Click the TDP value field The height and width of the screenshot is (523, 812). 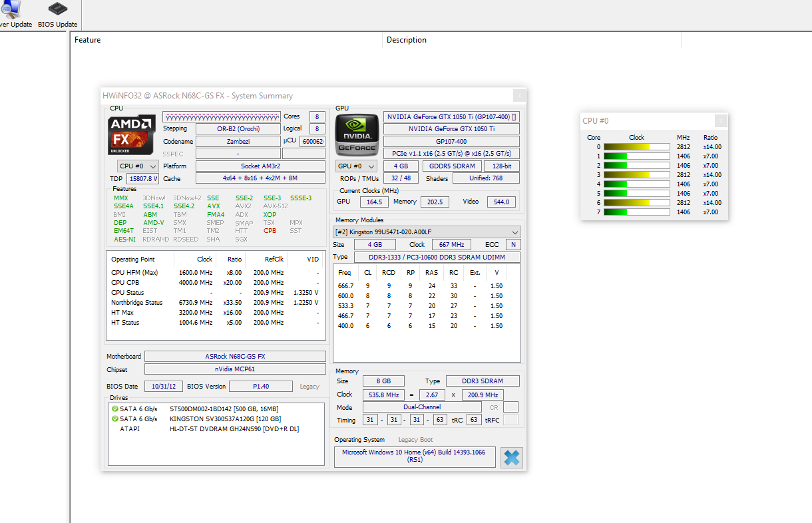[143, 179]
